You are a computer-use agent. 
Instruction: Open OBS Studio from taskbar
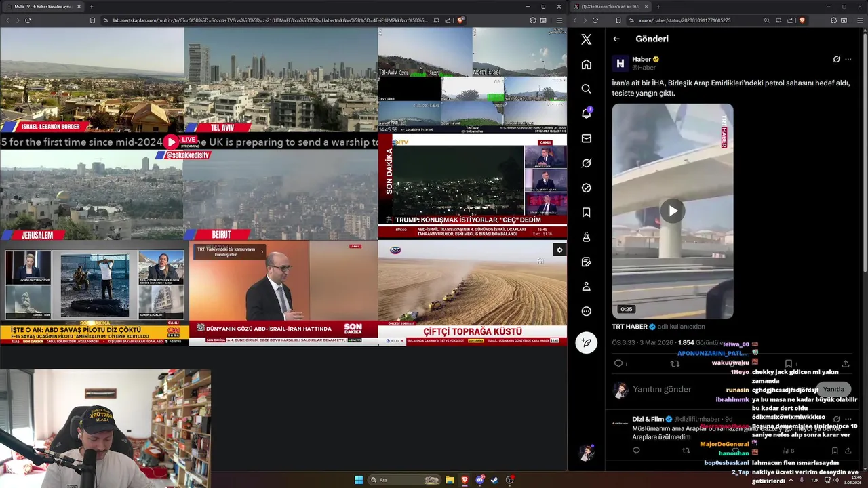[x=509, y=480]
